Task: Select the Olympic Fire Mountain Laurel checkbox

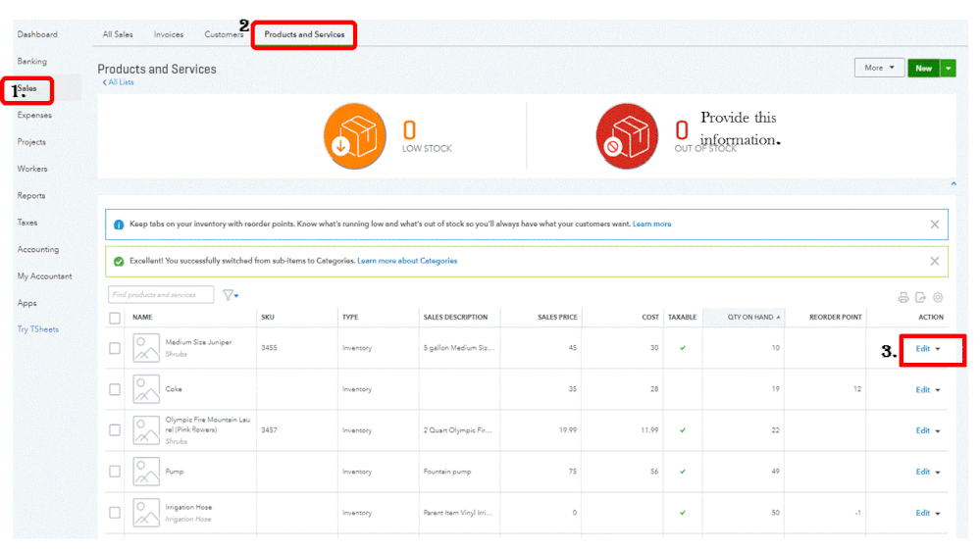Action: (x=115, y=430)
